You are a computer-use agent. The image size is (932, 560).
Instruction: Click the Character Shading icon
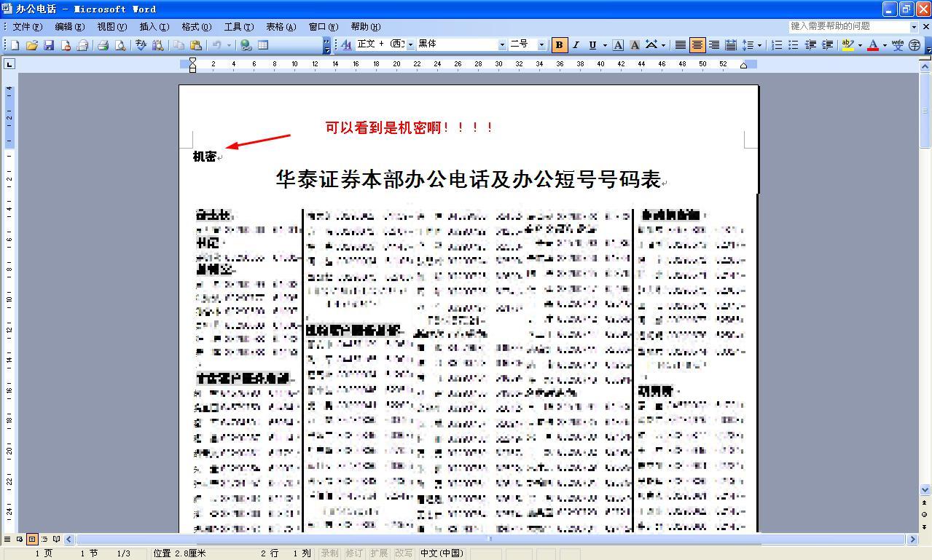pyautogui.click(x=635, y=45)
